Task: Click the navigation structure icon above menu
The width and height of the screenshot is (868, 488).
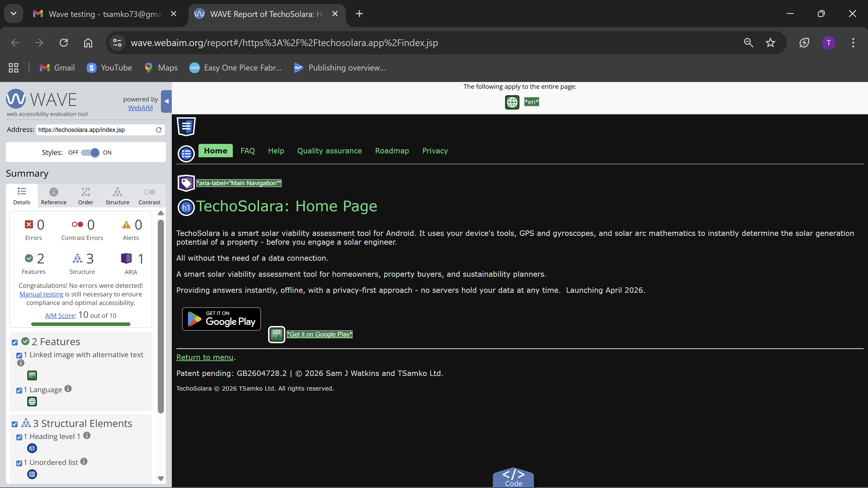Action: pyautogui.click(x=186, y=127)
